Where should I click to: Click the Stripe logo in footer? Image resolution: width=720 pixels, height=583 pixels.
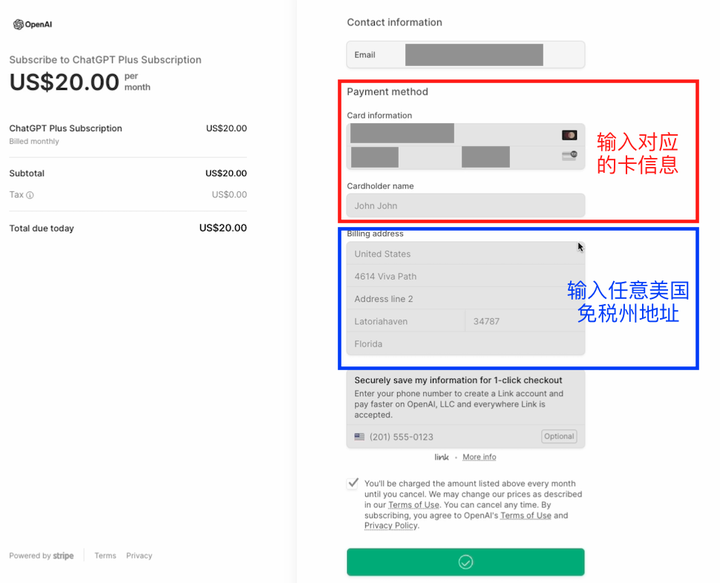click(x=64, y=556)
